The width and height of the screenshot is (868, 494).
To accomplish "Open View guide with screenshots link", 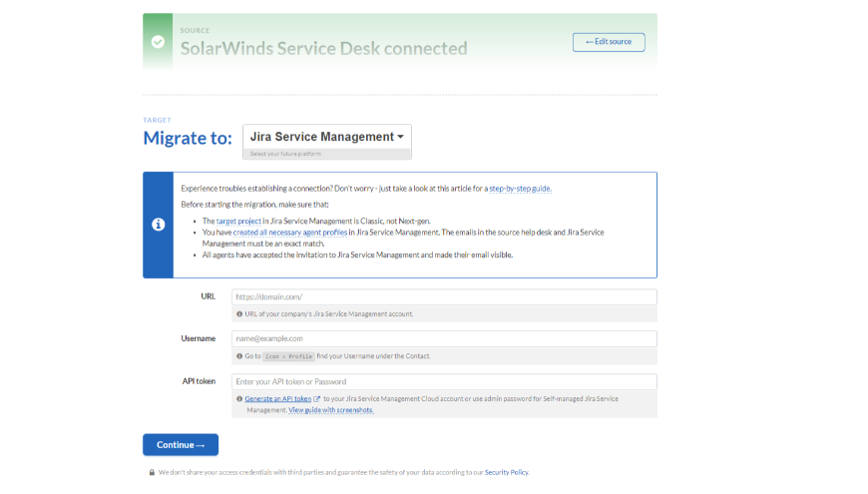I will [x=331, y=410].
